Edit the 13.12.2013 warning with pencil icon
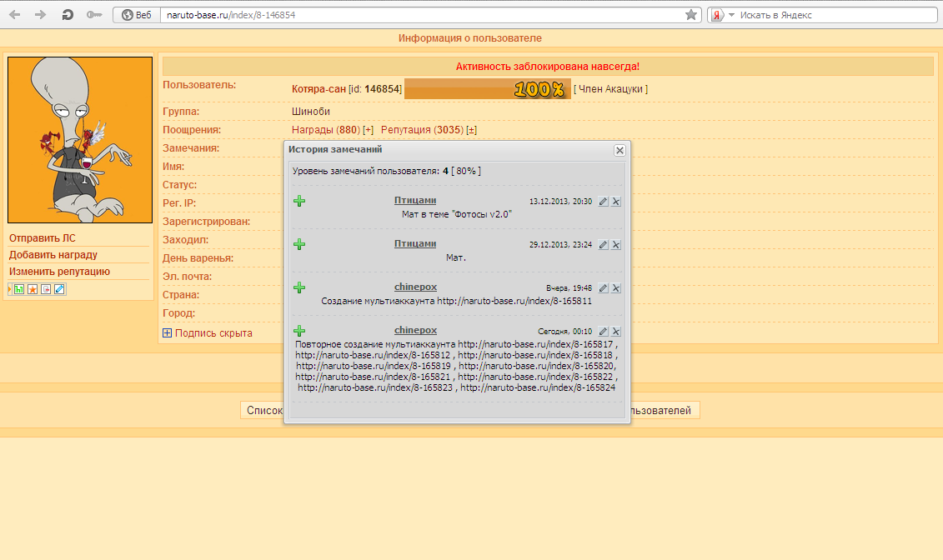Image resolution: width=943 pixels, height=560 pixels. click(603, 202)
